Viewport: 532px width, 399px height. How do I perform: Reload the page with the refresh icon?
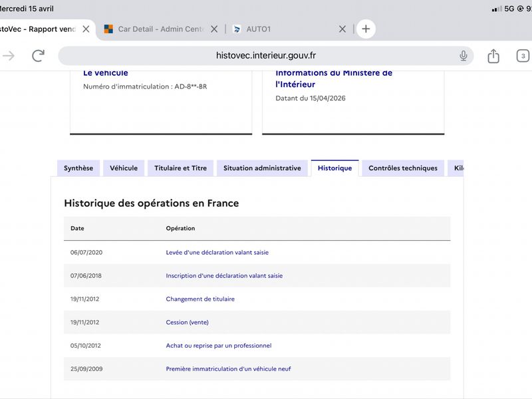(39, 56)
